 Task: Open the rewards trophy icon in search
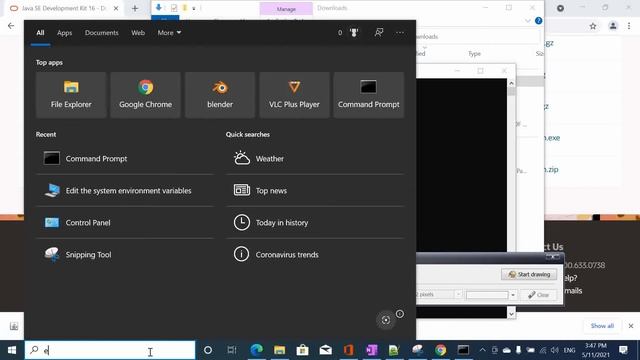pyautogui.click(x=353, y=33)
